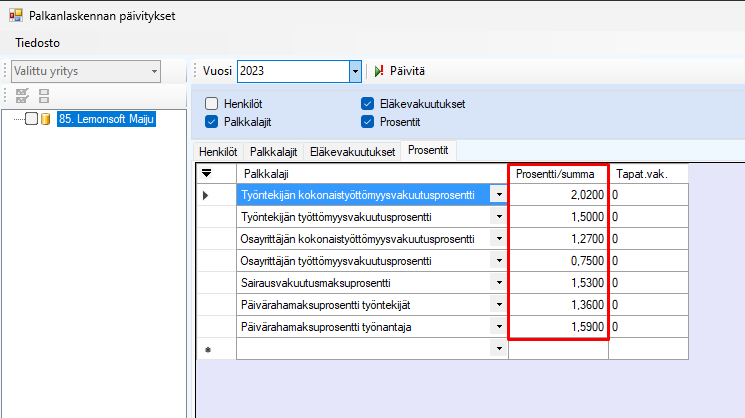Screen dimensions: 745x418
Task: Uncheck the Palkkalajit checkbox
Action: (x=211, y=122)
